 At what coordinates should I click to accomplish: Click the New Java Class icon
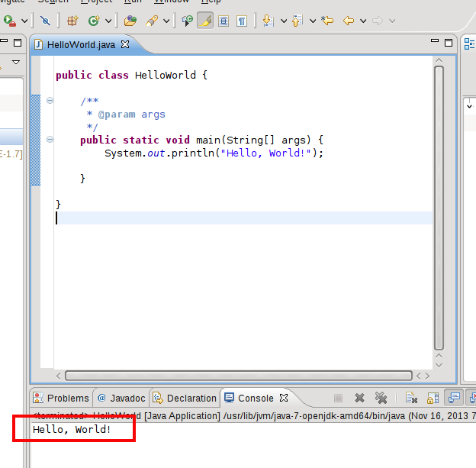(x=94, y=21)
